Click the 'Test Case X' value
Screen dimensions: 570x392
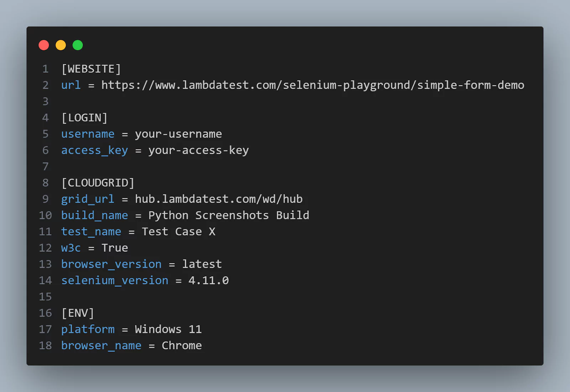[x=178, y=231]
